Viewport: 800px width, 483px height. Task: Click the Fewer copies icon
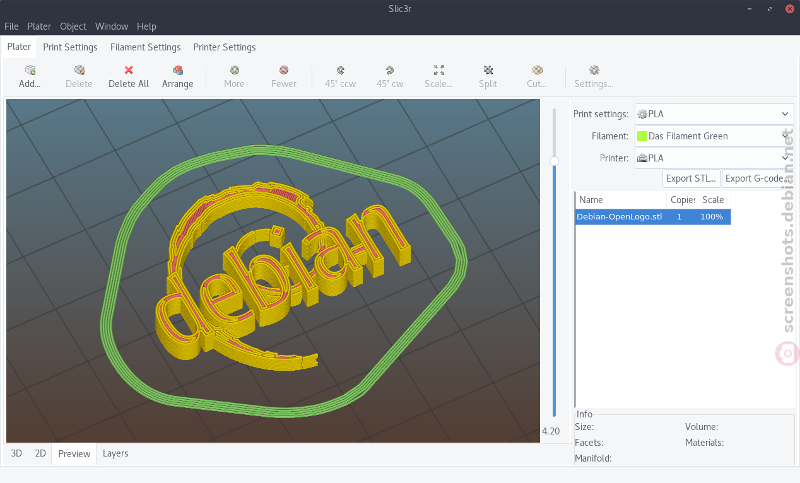click(284, 70)
